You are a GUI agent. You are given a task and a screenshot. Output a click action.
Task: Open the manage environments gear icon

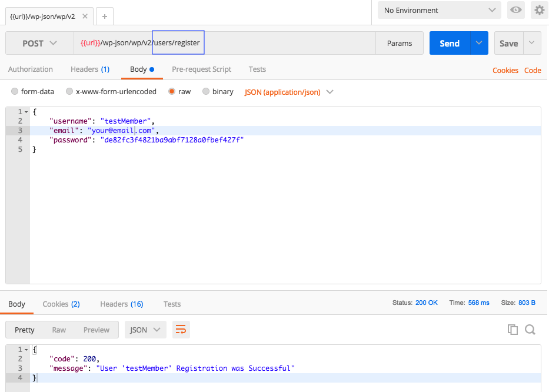(x=539, y=10)
